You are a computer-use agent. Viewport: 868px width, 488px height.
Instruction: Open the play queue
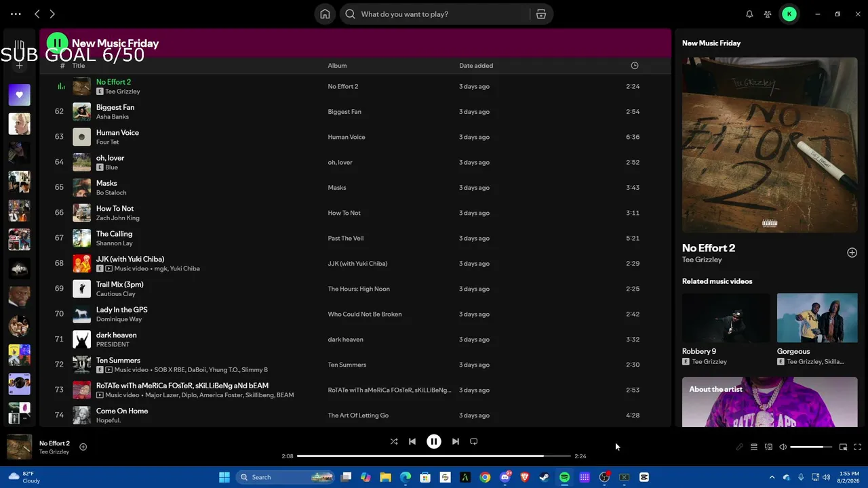[x=753, y=447]
